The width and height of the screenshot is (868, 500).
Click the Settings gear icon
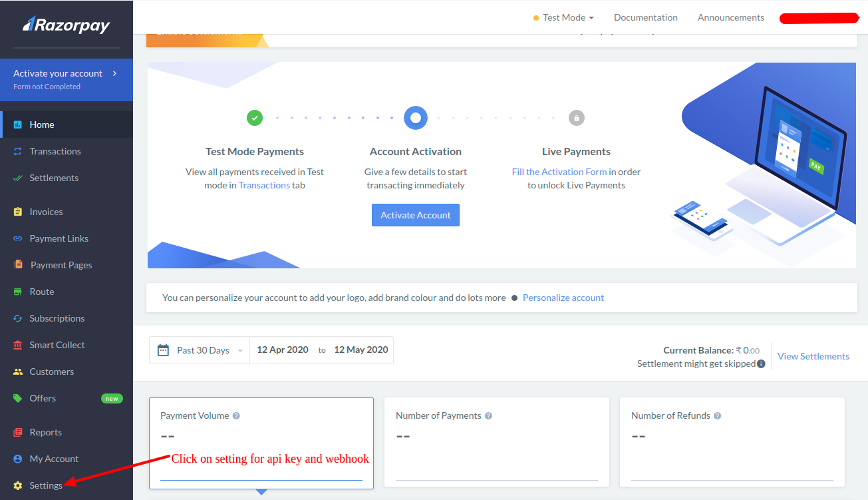18,485
